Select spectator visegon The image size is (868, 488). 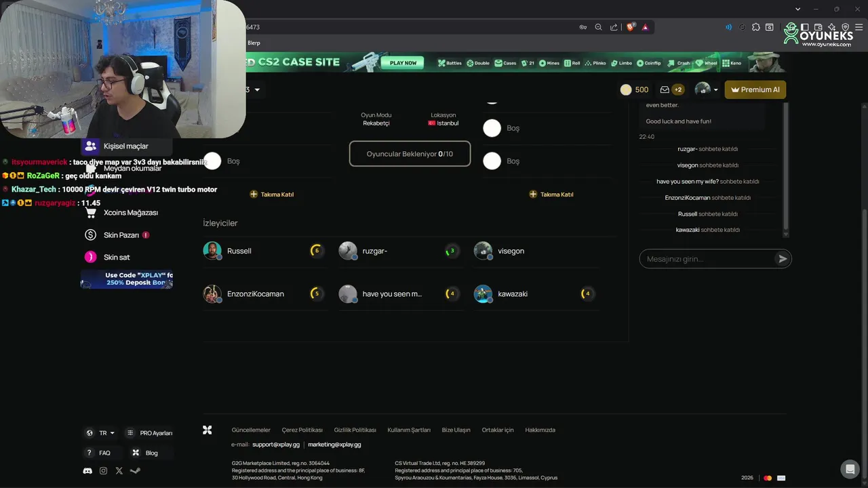click(536, 251)
